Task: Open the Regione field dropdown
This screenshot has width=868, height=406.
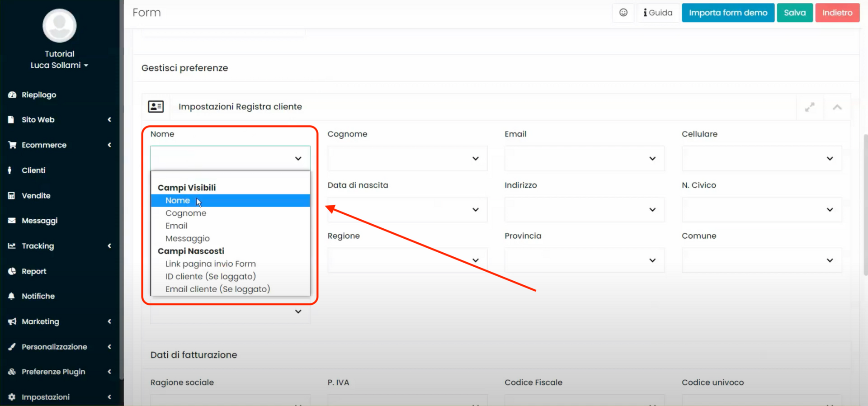Action: 407,260
